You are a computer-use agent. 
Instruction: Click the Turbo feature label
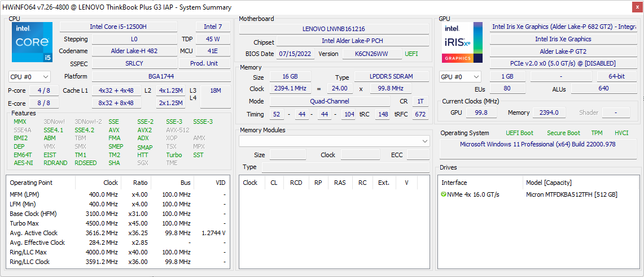pyautogui.click(x=174, y=155)
